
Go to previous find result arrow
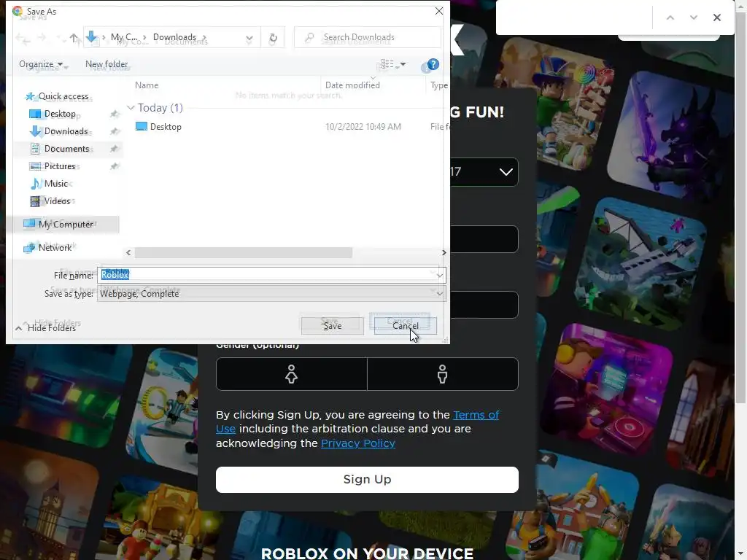[670, 17]
